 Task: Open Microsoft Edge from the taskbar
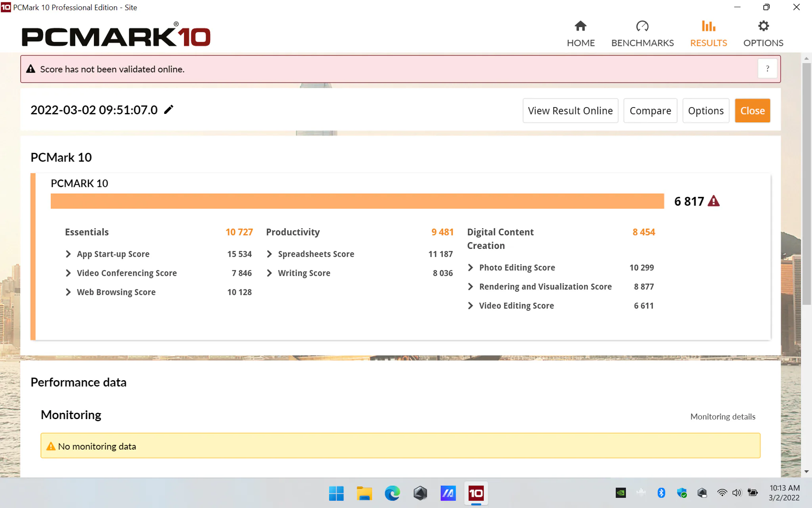click(x=392, y=493)
